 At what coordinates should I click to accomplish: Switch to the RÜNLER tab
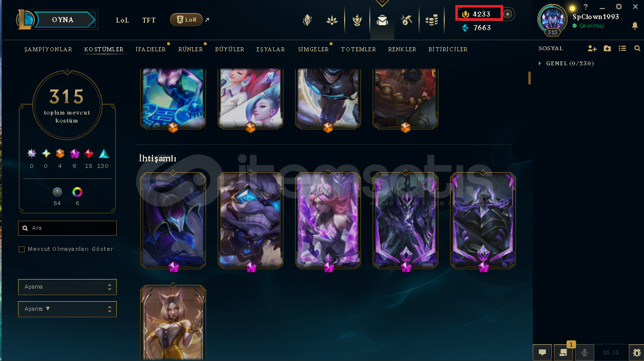click(x=191, y=49)
